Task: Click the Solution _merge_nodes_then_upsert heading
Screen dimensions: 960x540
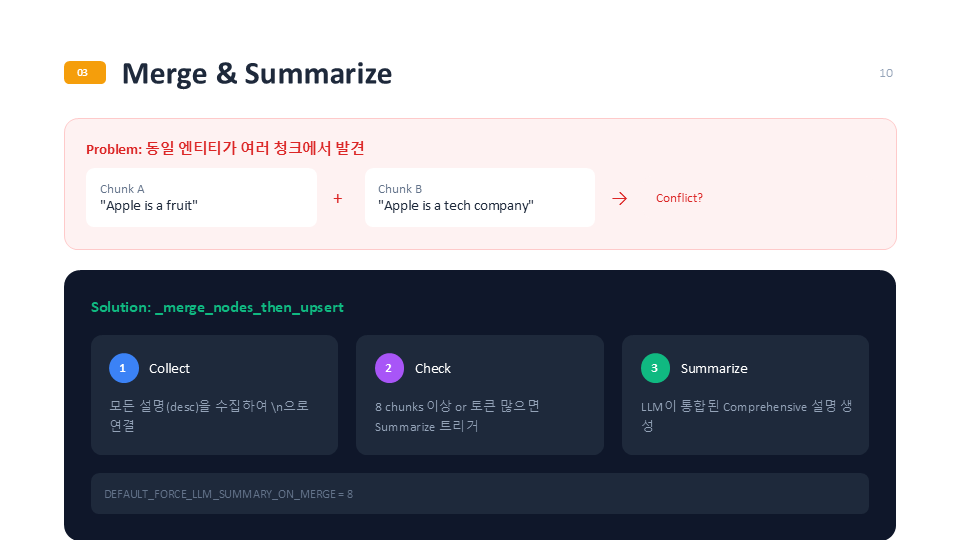Action: [x=217, y=307]
